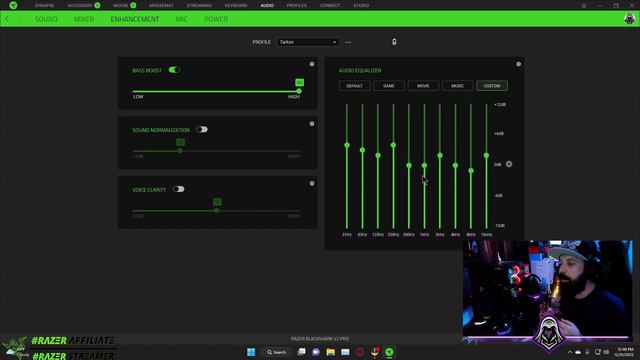Open the taskbar clock and date
Viewport: 640px width, 360px height.
(625, 352)
